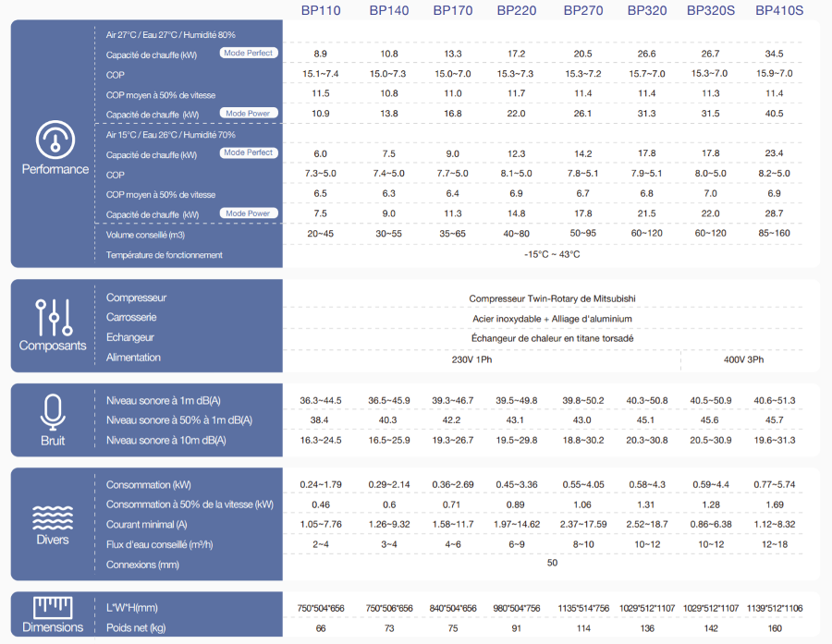Screen dimensions: 832x644
Task: Click the Température de fonctionnement row label
Action: point(164,255)
